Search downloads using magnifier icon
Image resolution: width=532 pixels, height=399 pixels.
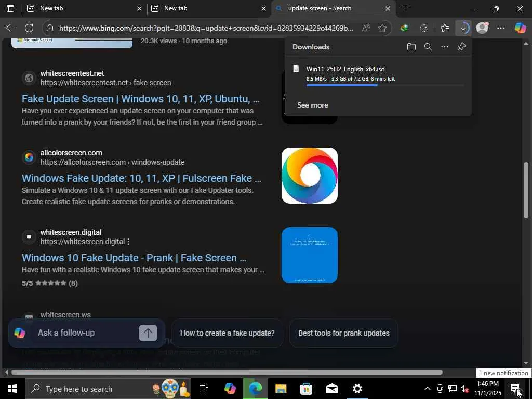tap(428, 47)
